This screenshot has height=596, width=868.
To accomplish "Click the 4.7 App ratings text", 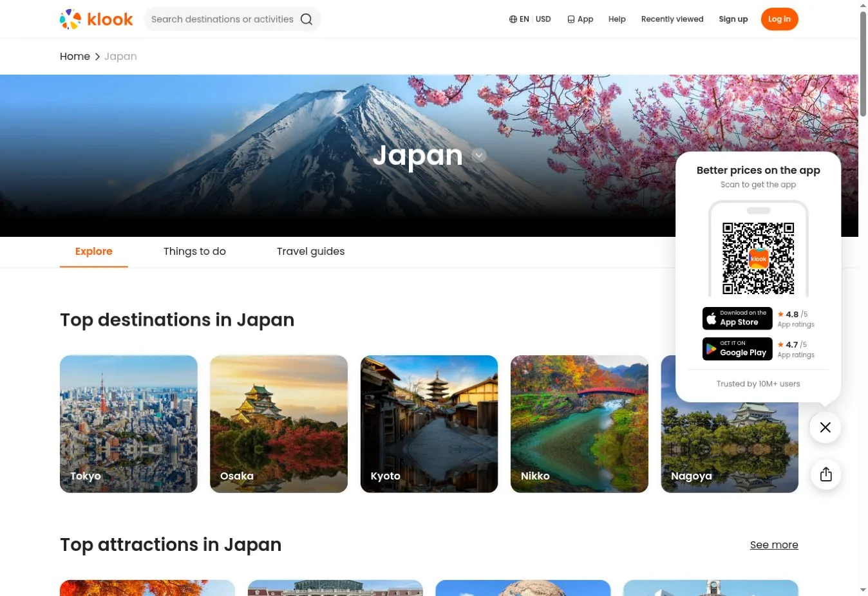I will (x=796, y=349).
